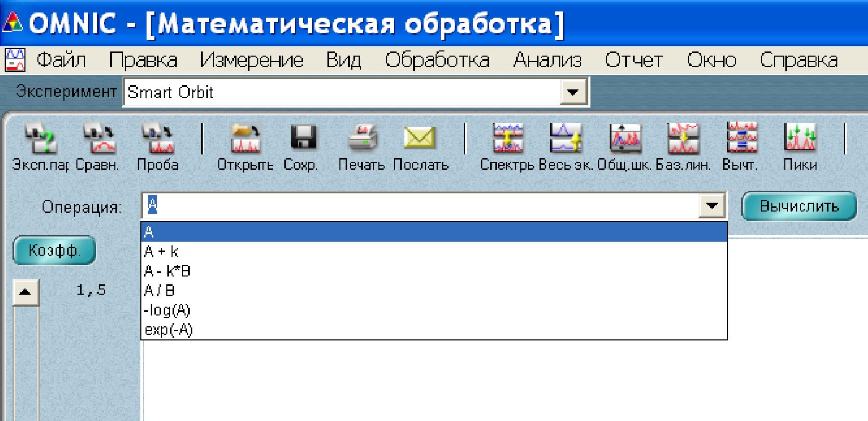Click the coefficient scrollbar up arrow
This screenshot has width=868, height=421.
25,293
